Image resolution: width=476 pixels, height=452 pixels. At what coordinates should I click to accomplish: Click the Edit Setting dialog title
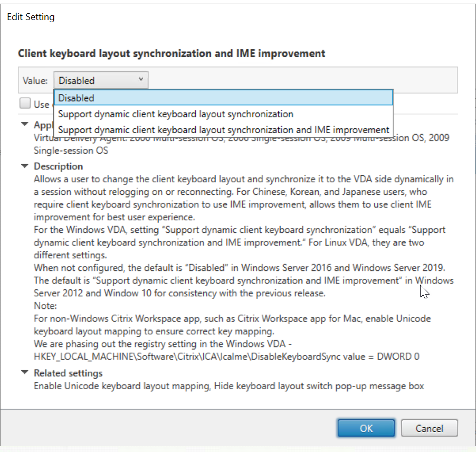(31, 16)
